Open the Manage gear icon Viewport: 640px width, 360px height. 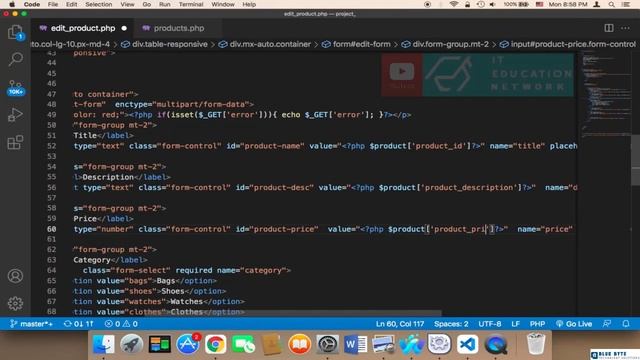point(15,303)
